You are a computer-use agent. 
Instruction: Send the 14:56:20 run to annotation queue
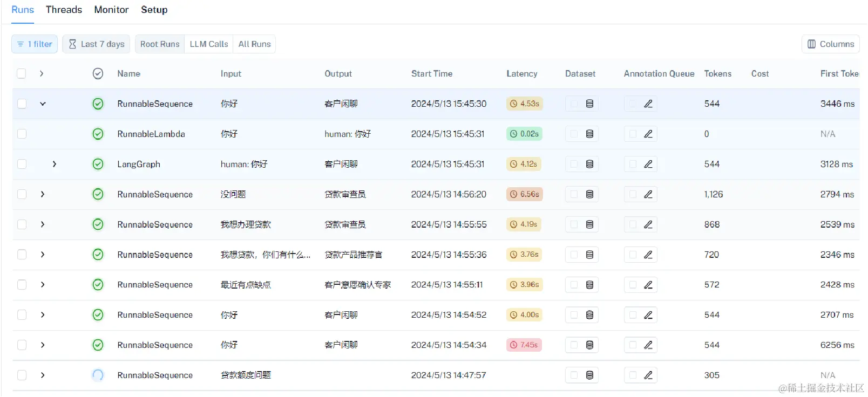[648, 194]
